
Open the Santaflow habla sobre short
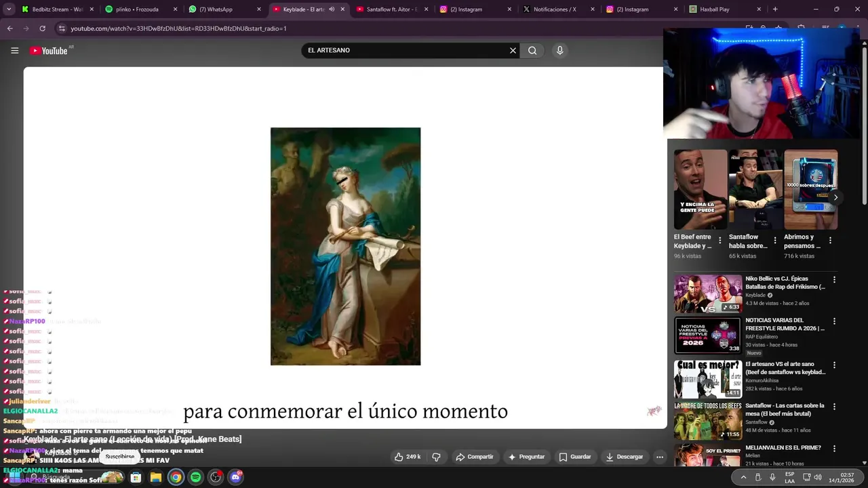[755, 190]
